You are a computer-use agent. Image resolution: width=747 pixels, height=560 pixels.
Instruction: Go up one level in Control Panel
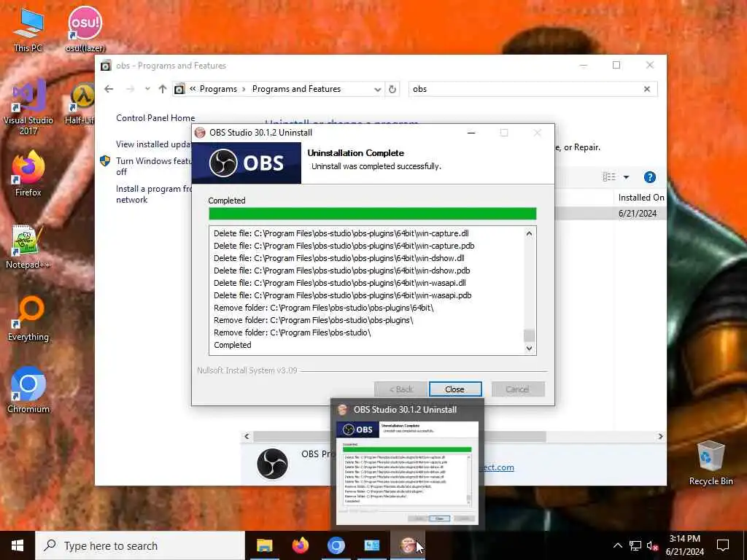point(163,89)
